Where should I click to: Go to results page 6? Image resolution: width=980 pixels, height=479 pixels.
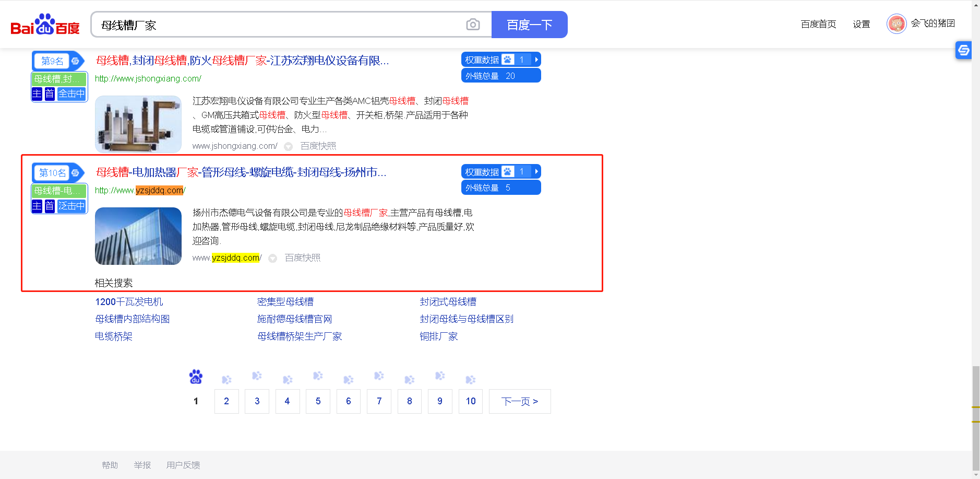[x=349, y=401]
